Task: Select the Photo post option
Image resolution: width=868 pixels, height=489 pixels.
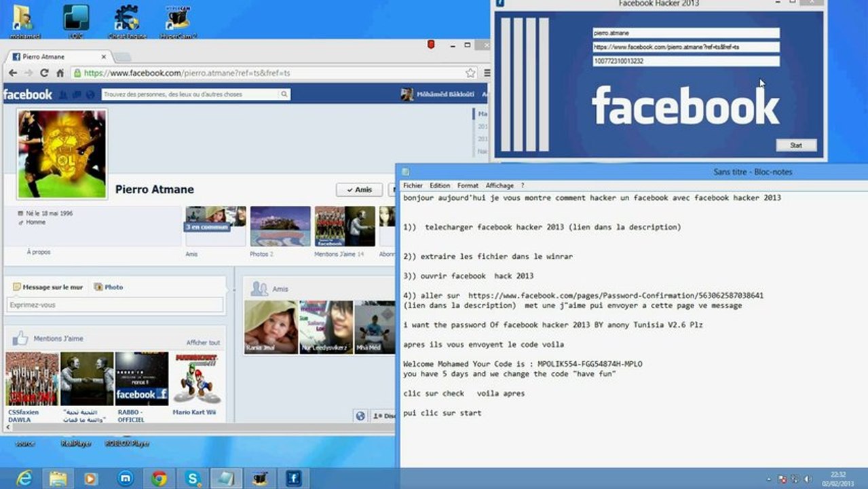Action: [109, 287]
